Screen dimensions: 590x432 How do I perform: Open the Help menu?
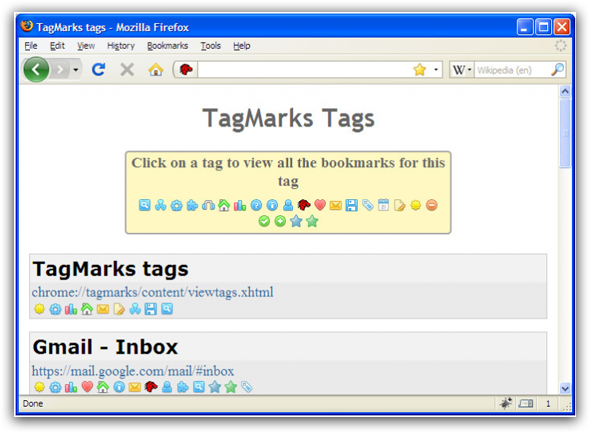point(242,46)
